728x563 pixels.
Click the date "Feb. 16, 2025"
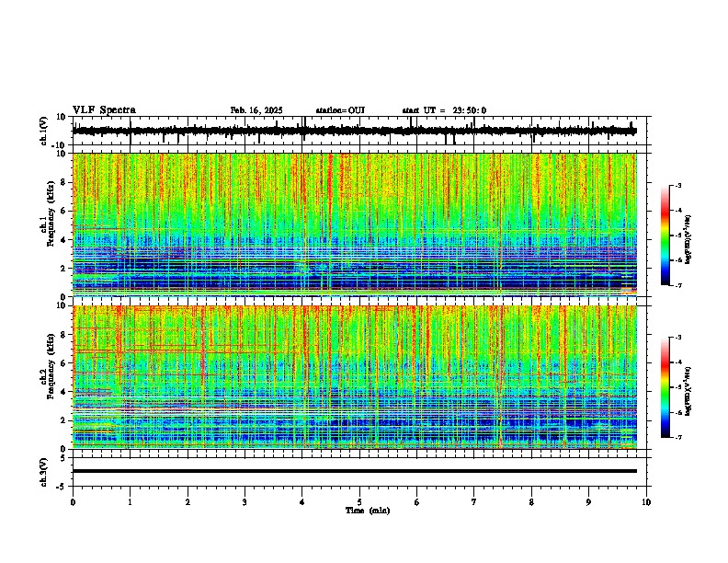click(256, 110)
